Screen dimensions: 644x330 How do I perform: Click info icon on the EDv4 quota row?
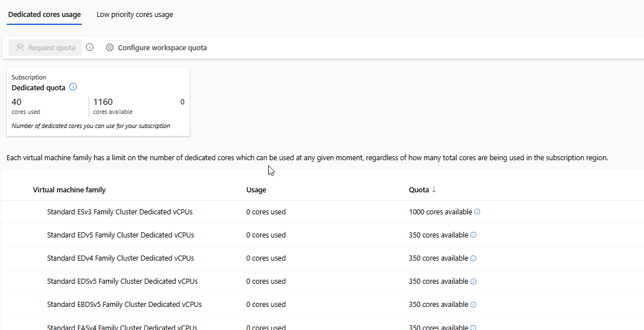(x=473, y=258)
